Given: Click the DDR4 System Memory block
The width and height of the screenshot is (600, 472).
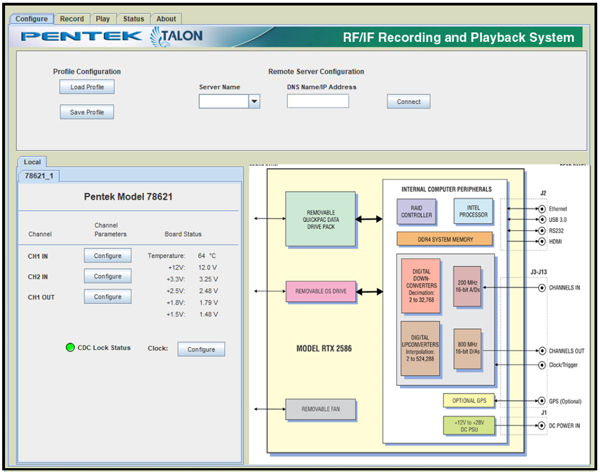Looking at the screenshot, I should click(445, 239).
